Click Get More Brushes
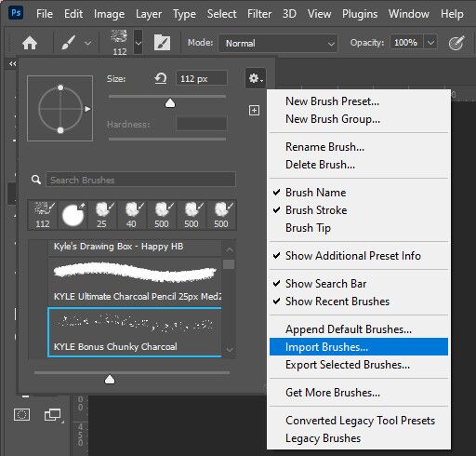 click(x=359, y=393)
